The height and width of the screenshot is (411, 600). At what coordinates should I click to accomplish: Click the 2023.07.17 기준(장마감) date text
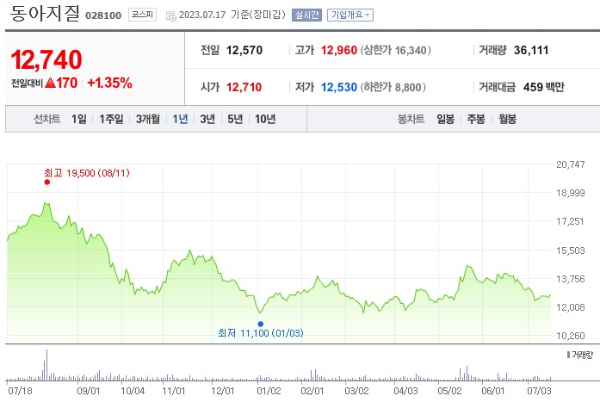[x=232, y=15]
